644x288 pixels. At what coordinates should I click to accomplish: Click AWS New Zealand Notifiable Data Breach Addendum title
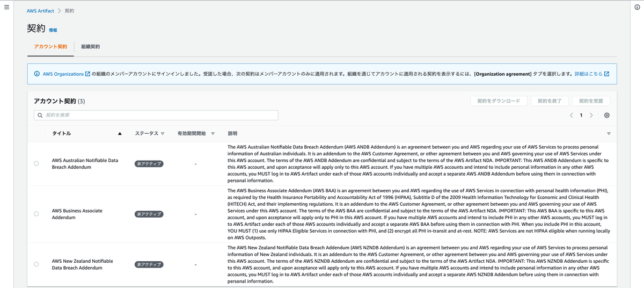83,264
